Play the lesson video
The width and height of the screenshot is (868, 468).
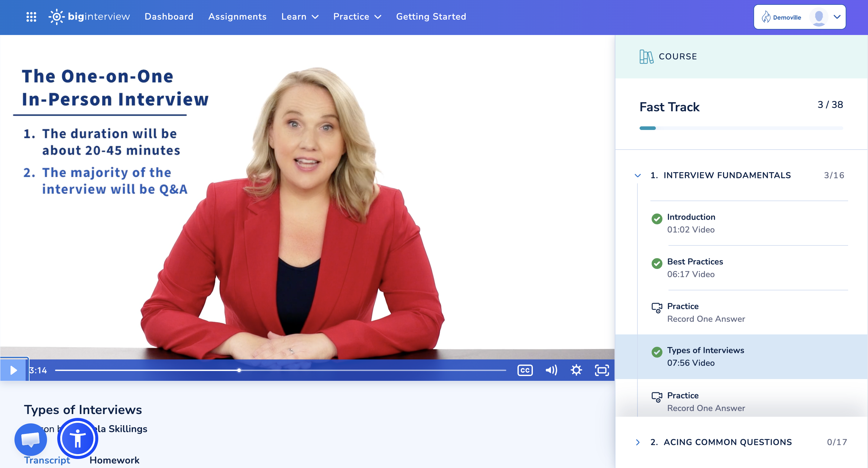click(x=14, y=370)
